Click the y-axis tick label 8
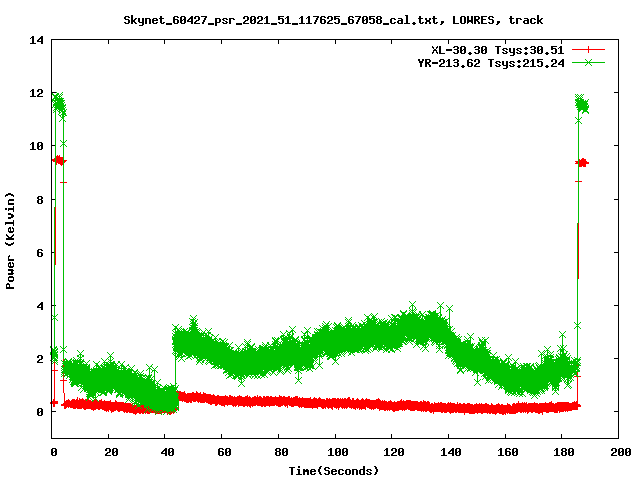 coord(40,200)
